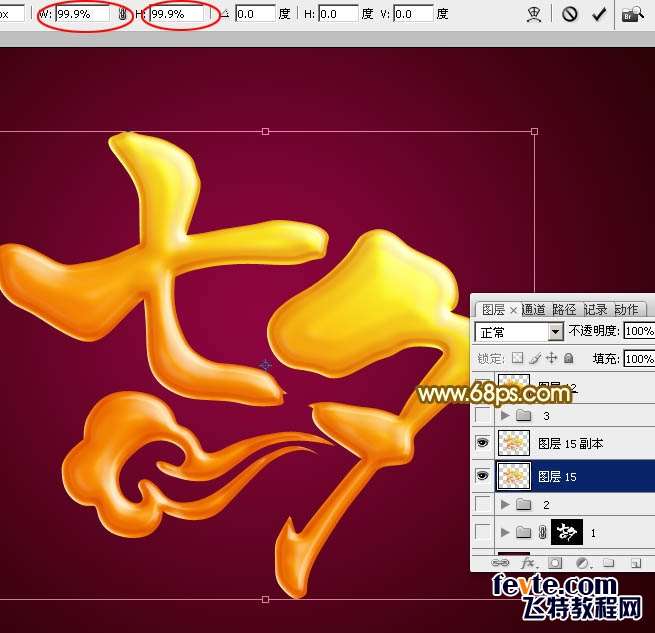
Task: Click the link layers icon
Action: 500,563
